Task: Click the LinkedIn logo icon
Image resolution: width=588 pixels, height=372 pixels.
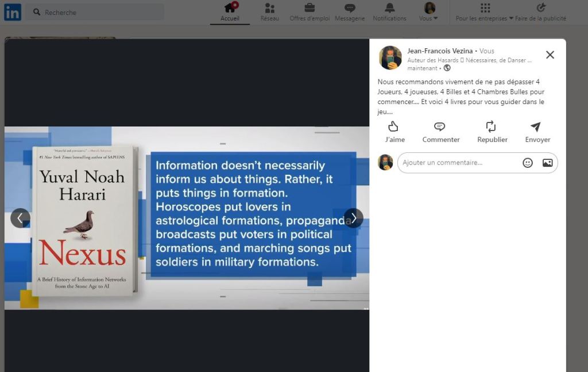Action: click(x=13, y=12)
